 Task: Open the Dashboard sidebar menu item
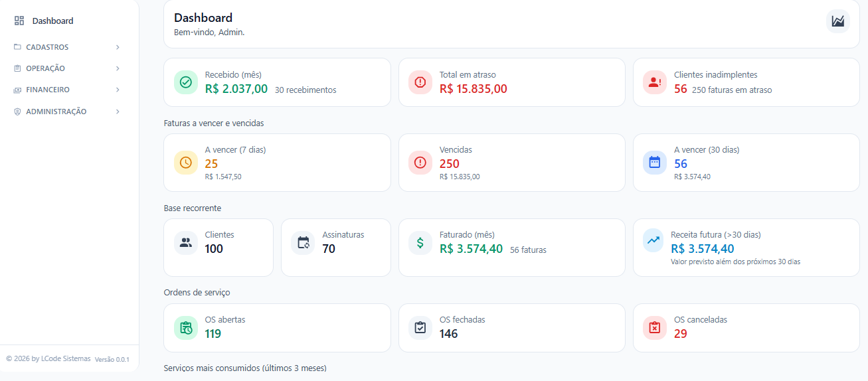coord(52,21)
